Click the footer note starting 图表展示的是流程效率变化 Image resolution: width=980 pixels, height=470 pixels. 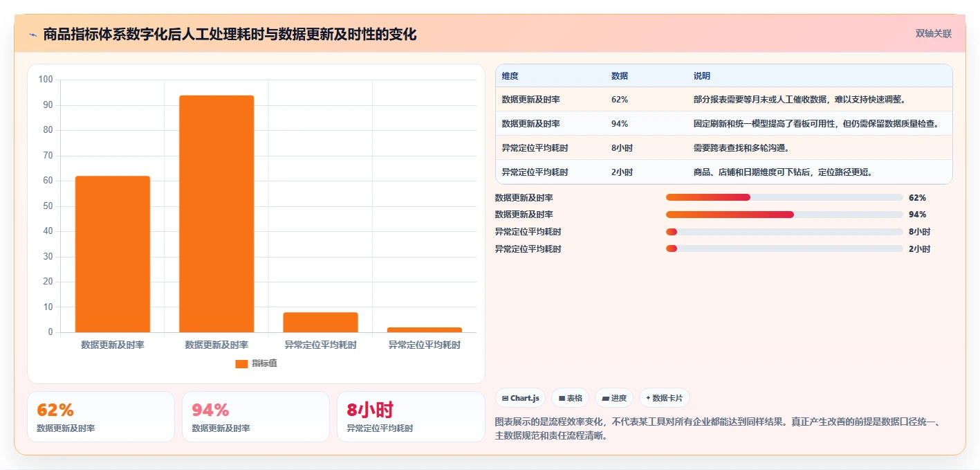point(717,428)
